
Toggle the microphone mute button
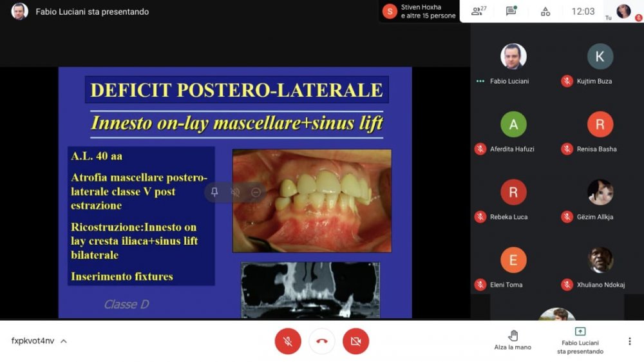tap(288, 341)
